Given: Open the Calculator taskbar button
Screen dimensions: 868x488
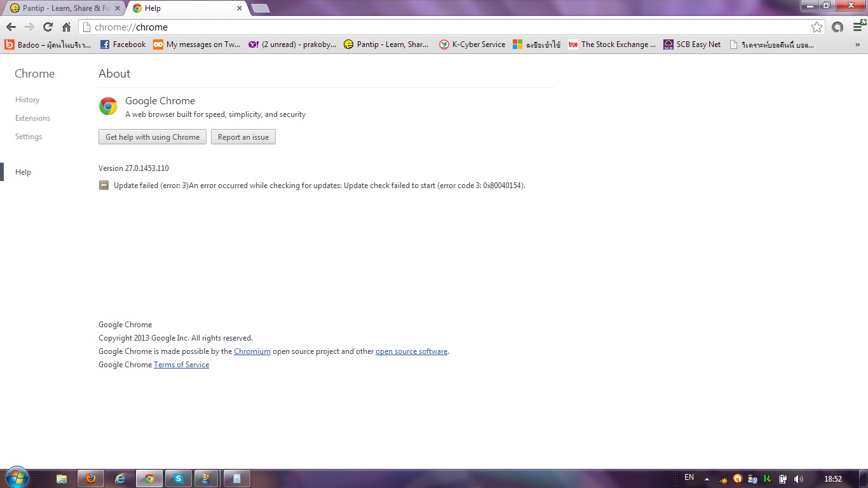Looking at the screenshot, I should (x=236, y=478).
